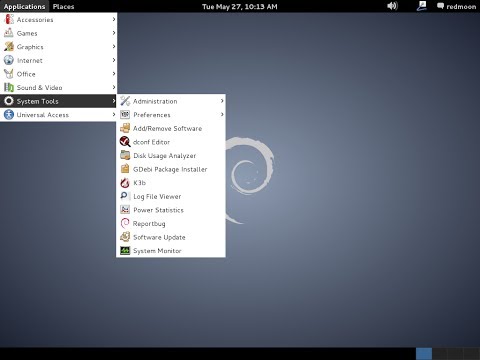Screen dimensions: 480x360
Task: Launch 'Disk Usage Analyzer' by its label
Action: coord(165,156)
